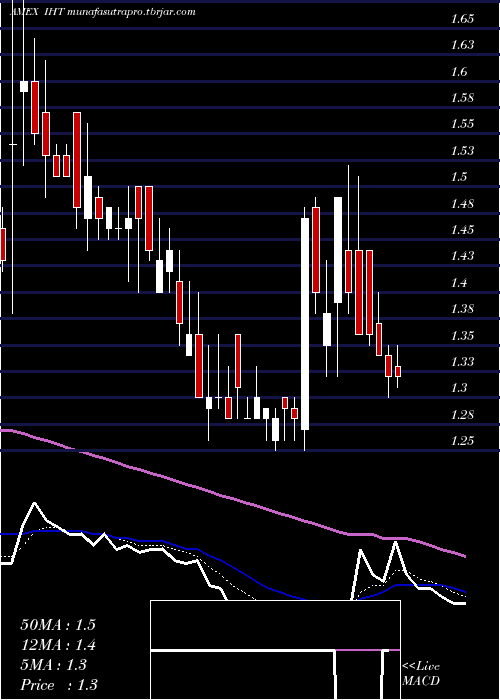Click the '5MA : 1.3' indicator text
Image resolution: width=500 pixels, height=700 pixels.
point(53,665)
